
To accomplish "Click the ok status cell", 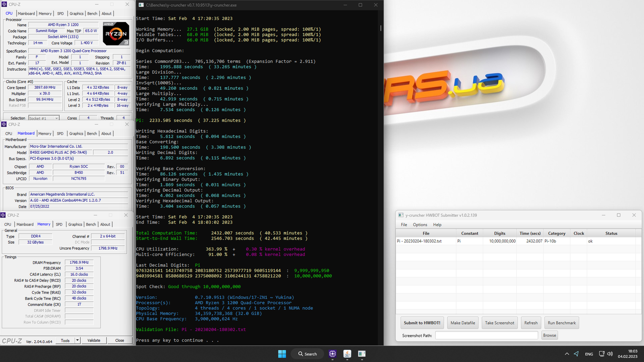I will click(x=611, y=241).
